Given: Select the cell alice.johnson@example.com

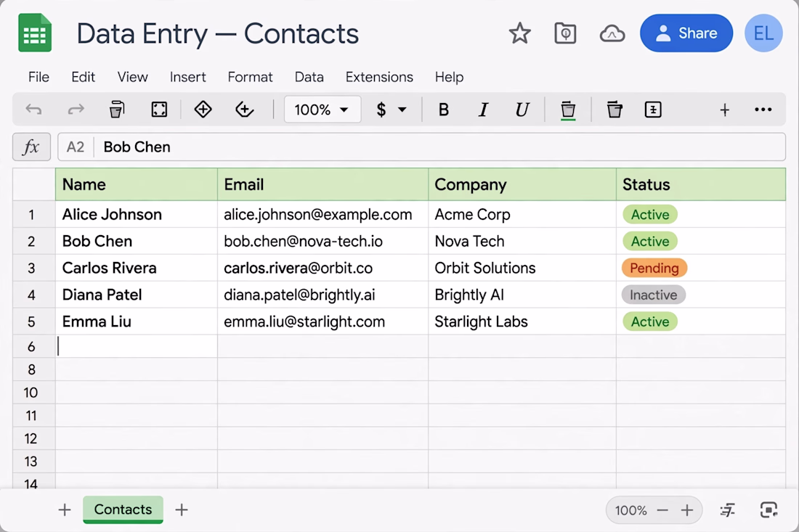Looking at the screenshot, I should click(323, 214).
